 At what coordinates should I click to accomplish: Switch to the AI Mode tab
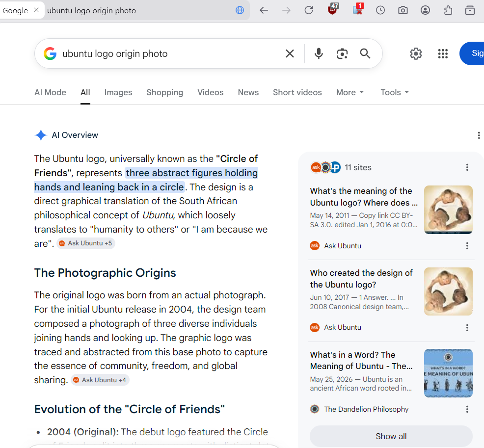coord(50,92)
